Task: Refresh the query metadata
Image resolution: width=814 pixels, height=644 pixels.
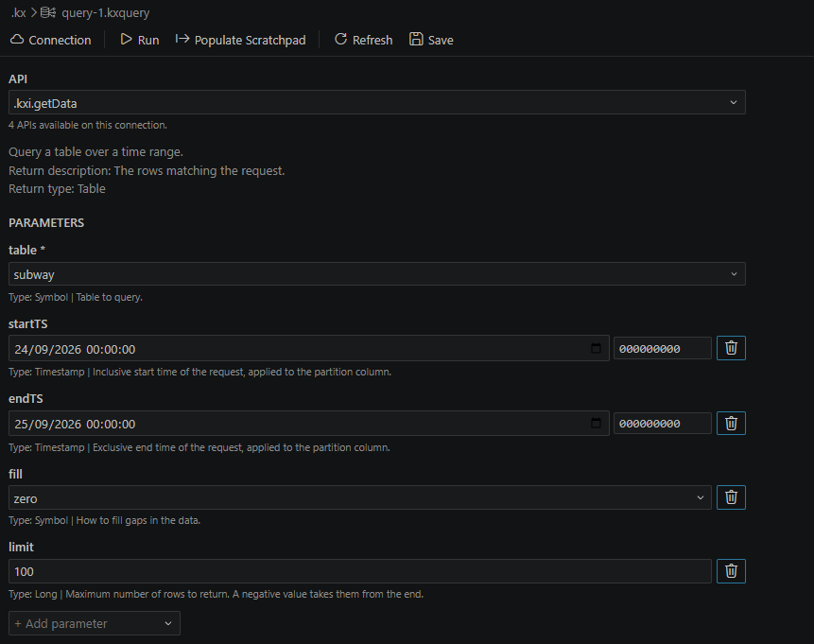Action: 363,40
